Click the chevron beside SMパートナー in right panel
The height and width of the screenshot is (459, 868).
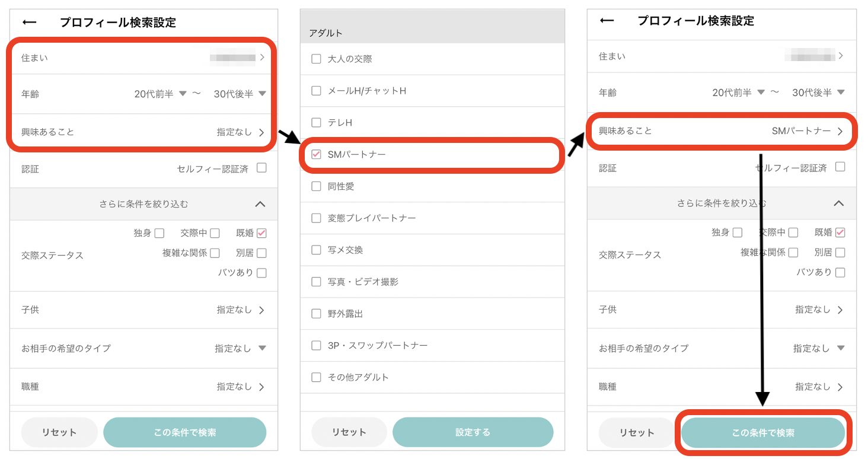(x=840, y=131)
